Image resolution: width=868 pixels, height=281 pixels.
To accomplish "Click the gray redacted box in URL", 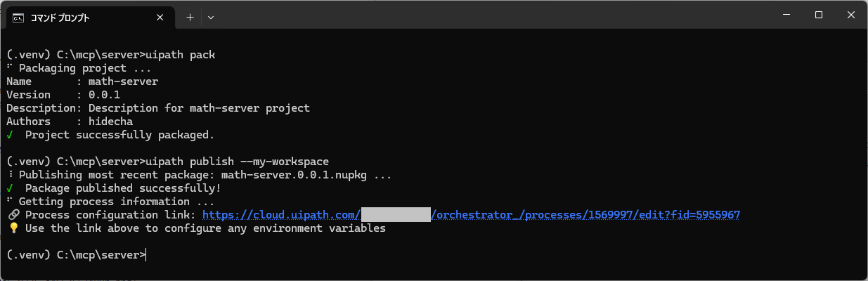I will [x=396, y=215].
